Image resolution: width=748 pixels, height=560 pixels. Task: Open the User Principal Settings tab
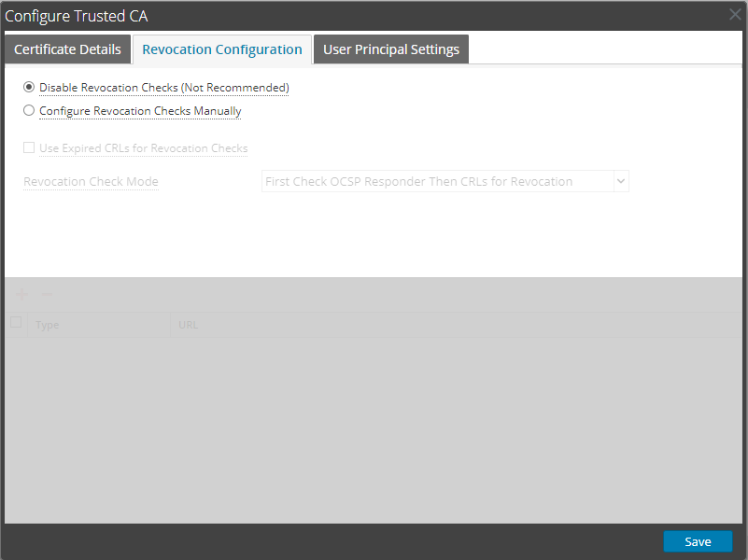pyautogui.click(x=390, y=49)
